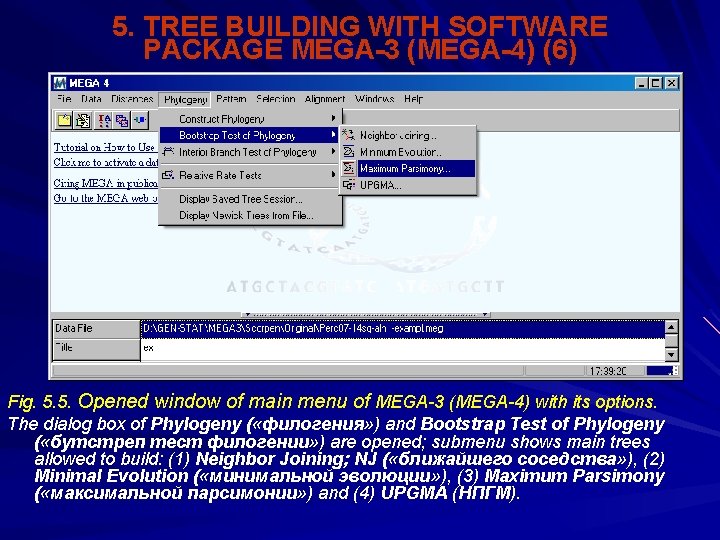Open the File menu
This screenshot has width=720, height=540.
64,99
